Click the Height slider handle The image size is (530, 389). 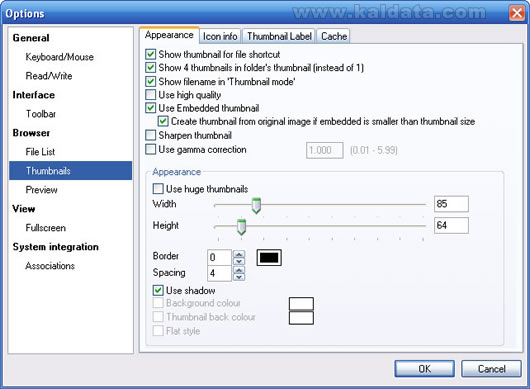point(241,227)
